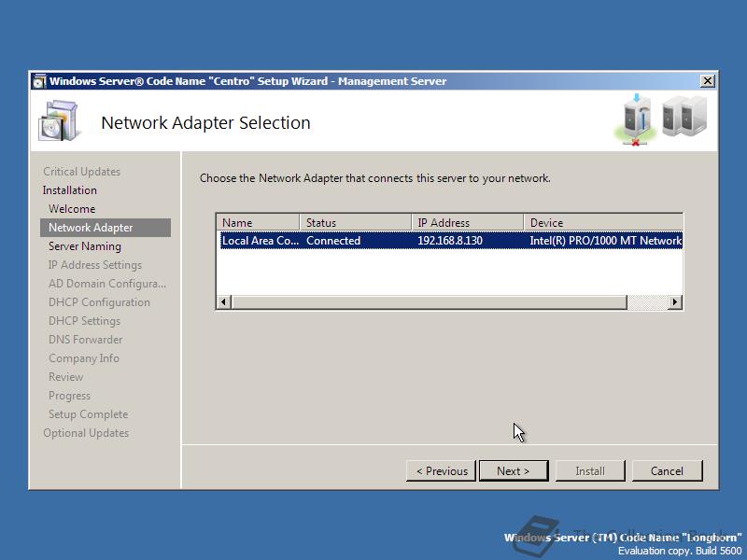
Task: Select the Review step
Action: click(x=65, y=377)
